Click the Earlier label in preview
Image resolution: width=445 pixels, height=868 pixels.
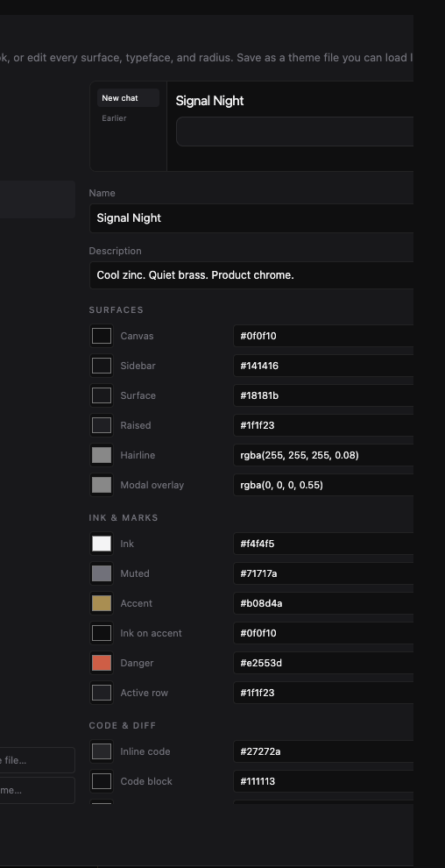114,118
